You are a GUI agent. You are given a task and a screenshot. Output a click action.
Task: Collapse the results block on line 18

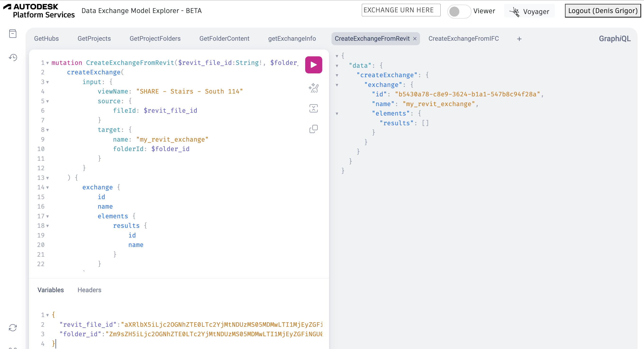point(48,226)
